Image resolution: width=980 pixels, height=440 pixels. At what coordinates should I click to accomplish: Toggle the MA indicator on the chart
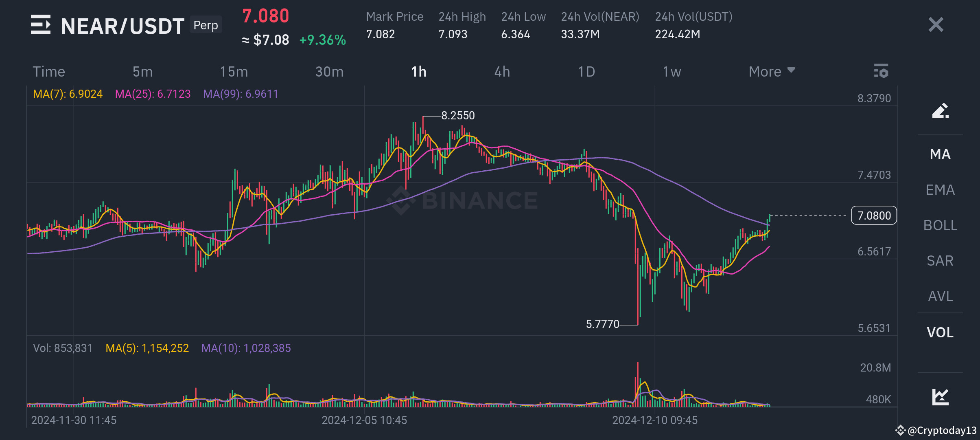click(x=939, y=154)
